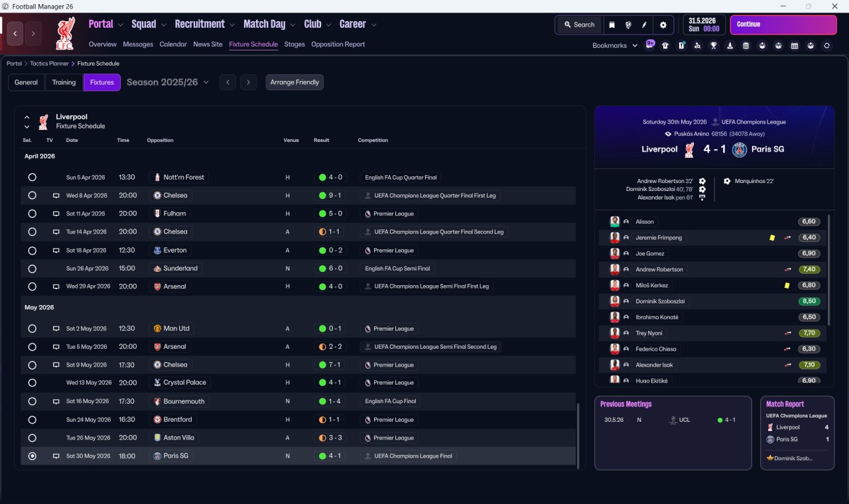The height and width of the screenshot is (504, 849).
Task: Expand the Career menu chevron
Action: coord(373,25)
